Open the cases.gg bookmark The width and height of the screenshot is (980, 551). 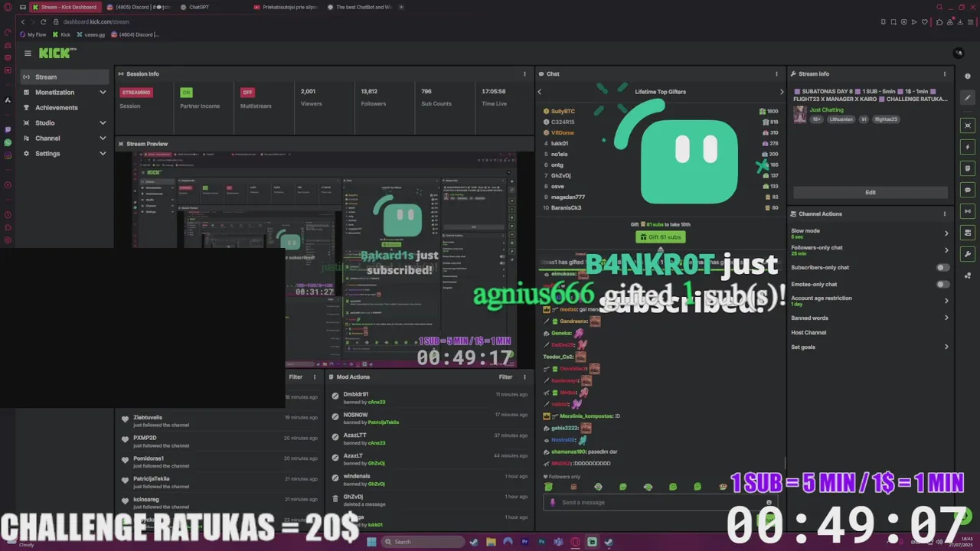91,34
